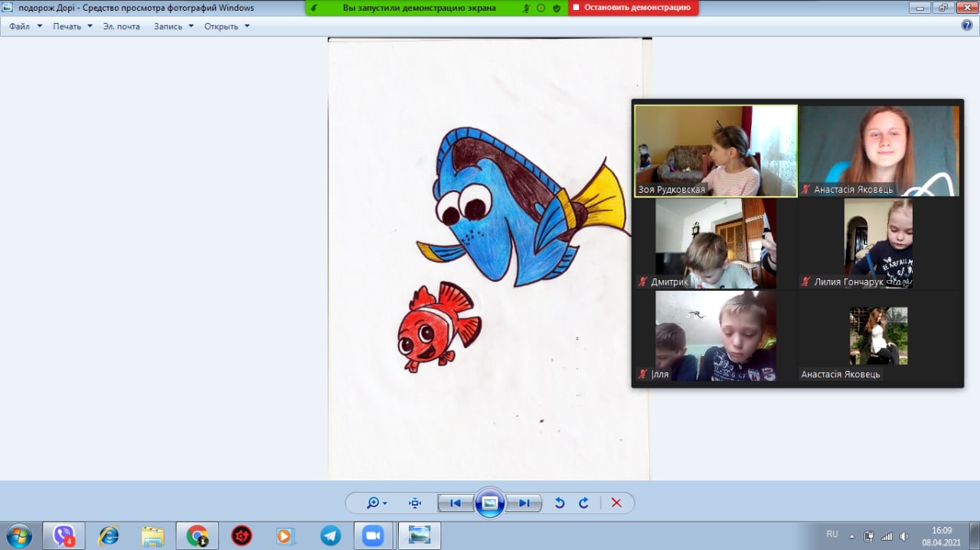Screen dimensions: 980x550
Task: Expand the Открыть dropdown arrow
Action: tap(246, 26)
